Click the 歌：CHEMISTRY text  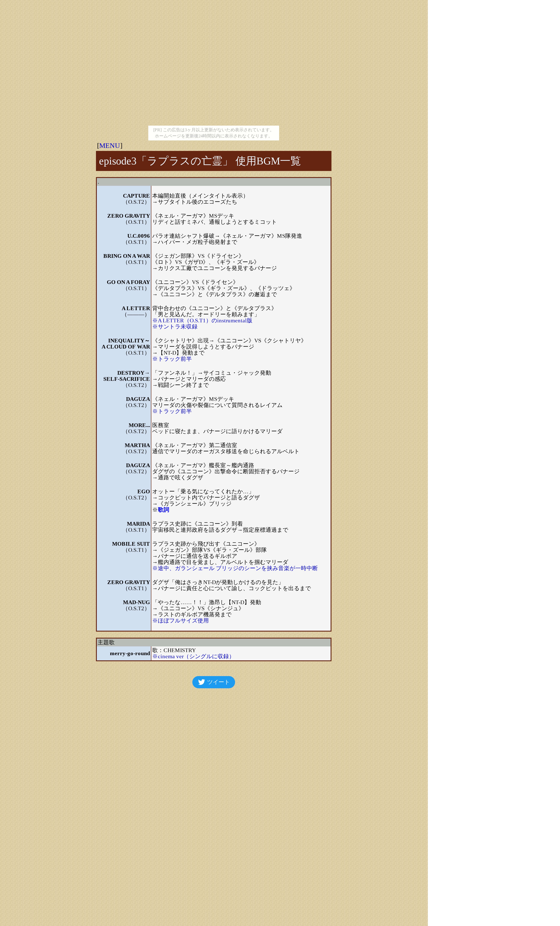pos(174,650)
